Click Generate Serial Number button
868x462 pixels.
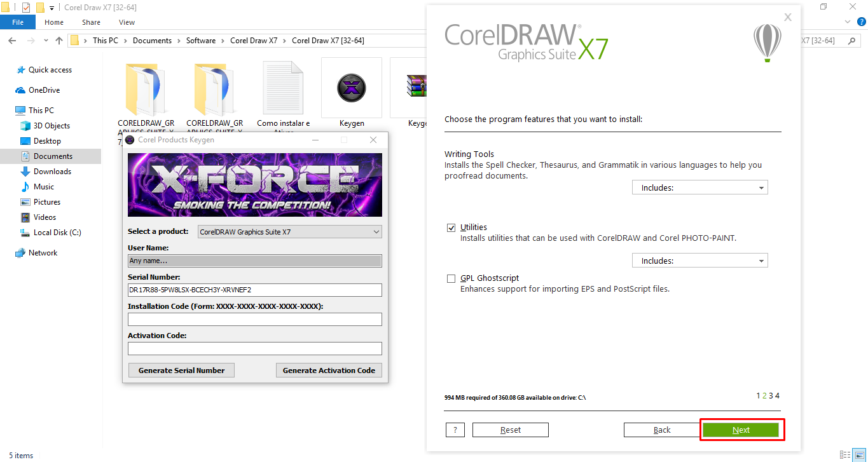click(181, 370)
